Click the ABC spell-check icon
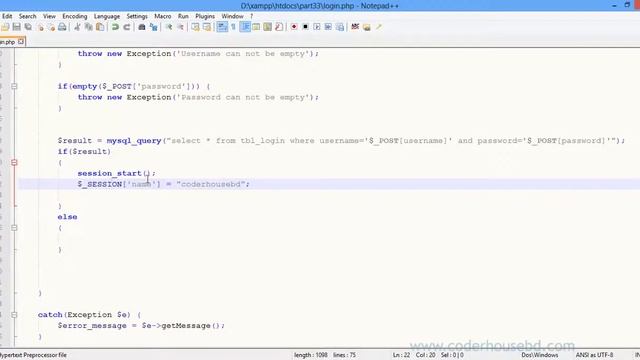The image size is (640, 360). click(x=355, y=27)
